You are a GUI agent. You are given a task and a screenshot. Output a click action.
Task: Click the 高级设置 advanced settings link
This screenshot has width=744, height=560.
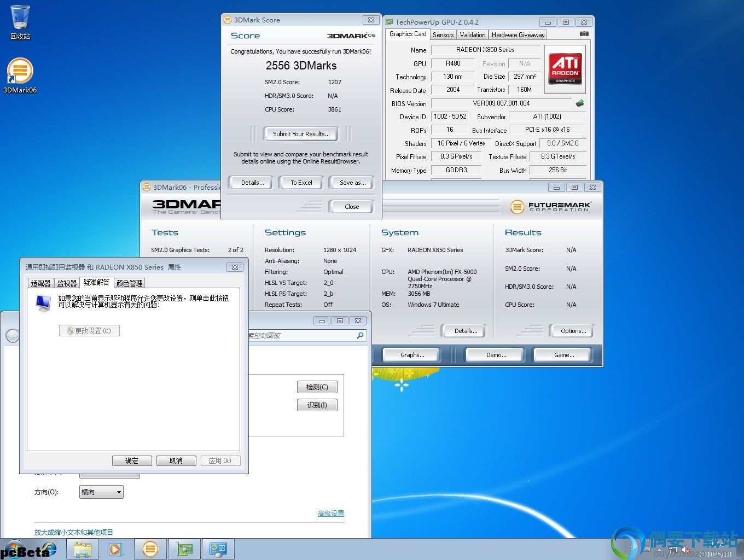(x=331, y=514)
